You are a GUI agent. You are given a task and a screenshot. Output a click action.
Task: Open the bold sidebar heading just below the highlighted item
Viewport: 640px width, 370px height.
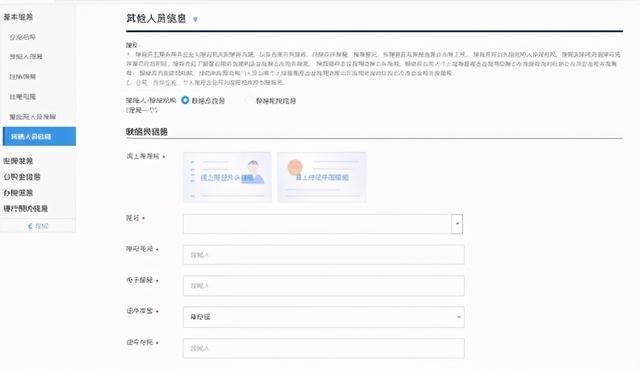coord(18,161)
